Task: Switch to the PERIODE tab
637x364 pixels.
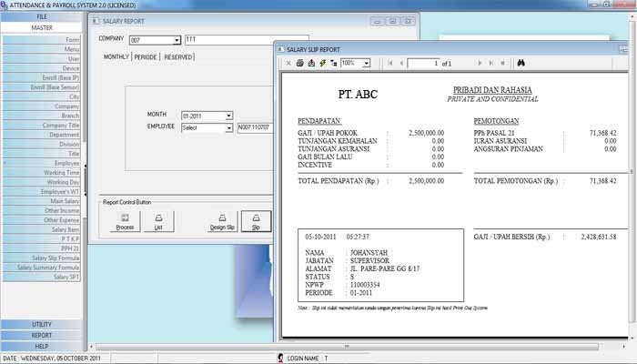Action: pos(146,57)
